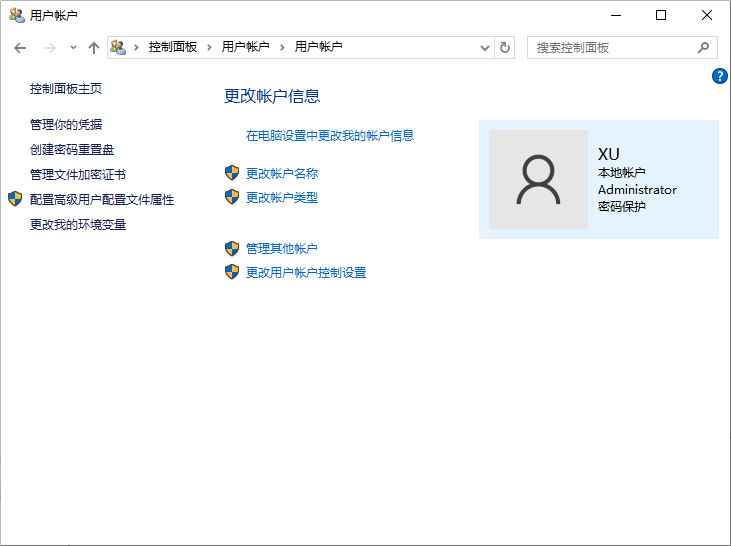Click the 搜索控制面板 search field
This screenshot has height=546, width=731.
point(622,48)
